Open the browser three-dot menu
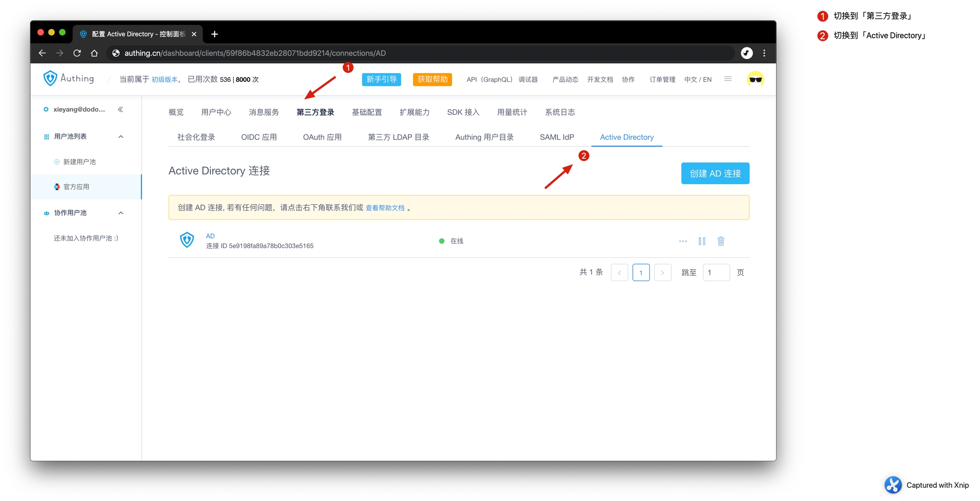Screen dimensions: 980x501 [764, 53]
